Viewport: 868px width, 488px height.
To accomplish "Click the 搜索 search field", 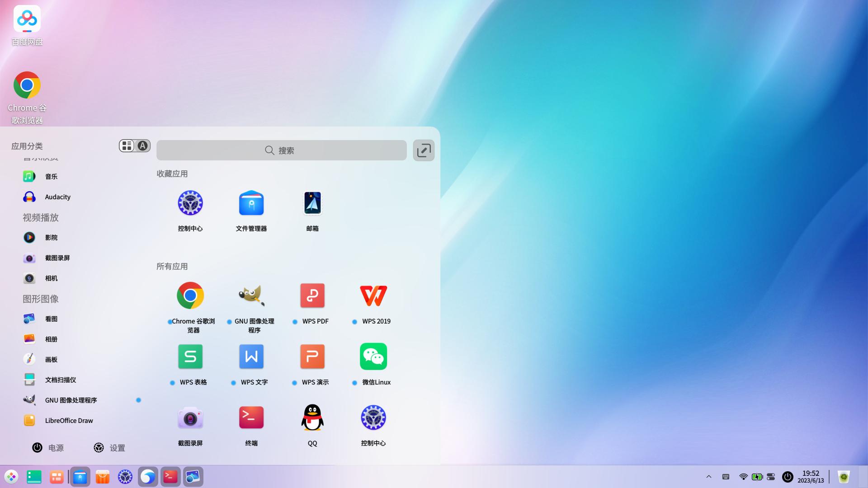I will pyautogui.click(x=281, y=150).
